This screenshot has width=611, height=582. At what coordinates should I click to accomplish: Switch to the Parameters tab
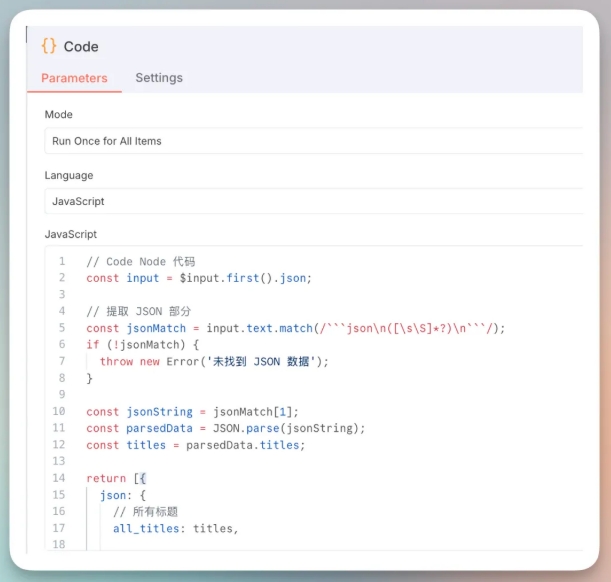[74, 78]
